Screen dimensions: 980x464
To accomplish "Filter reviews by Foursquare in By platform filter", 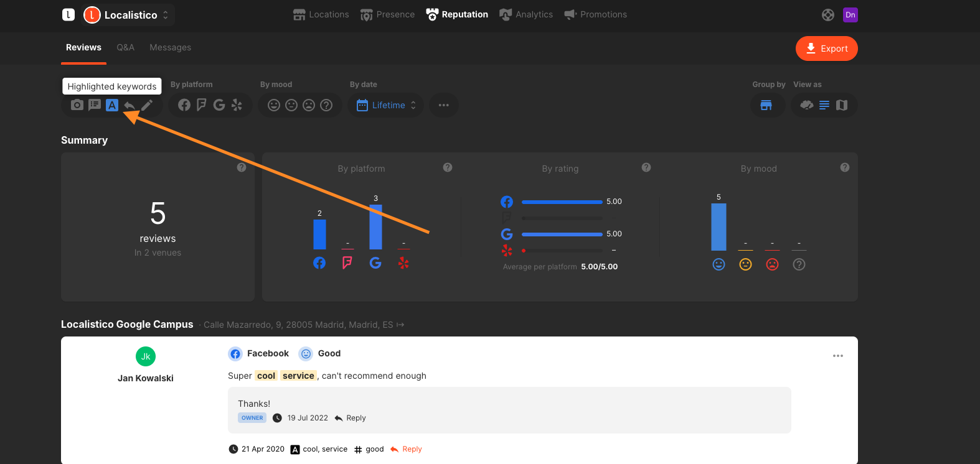I will (x=202, y=105).
